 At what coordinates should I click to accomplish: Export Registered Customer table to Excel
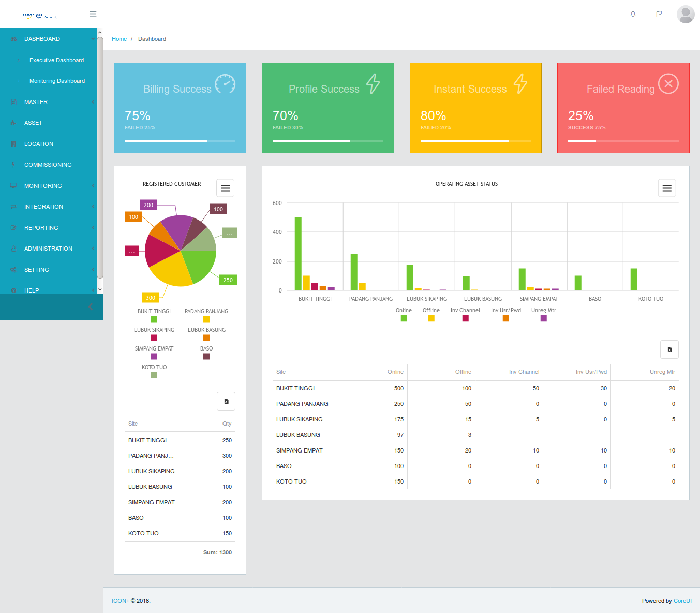226,401
